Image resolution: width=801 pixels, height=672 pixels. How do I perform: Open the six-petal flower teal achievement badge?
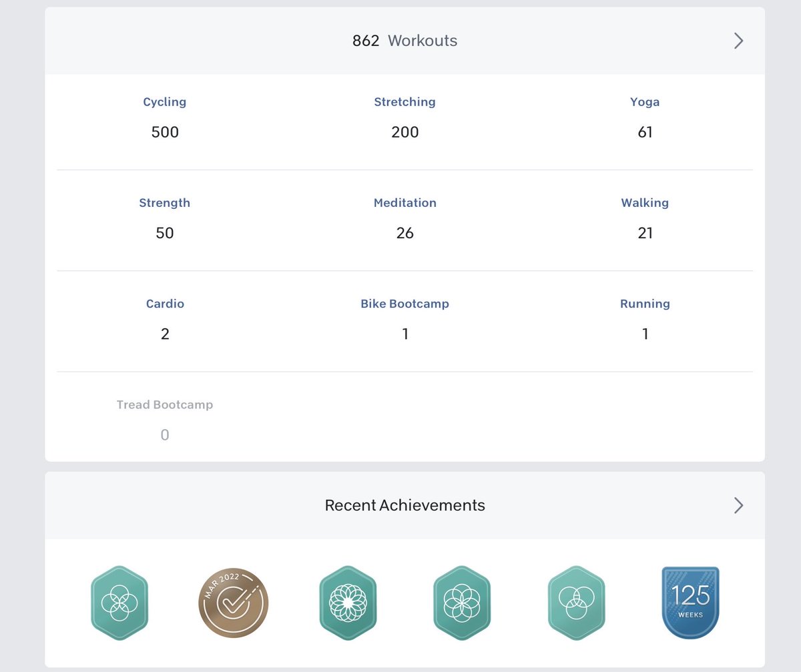point(462,603)
